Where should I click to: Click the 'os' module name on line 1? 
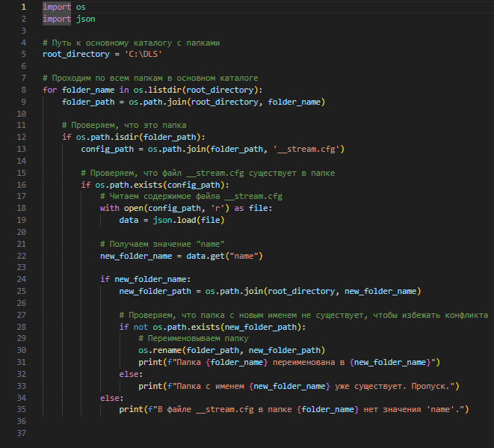[x=81, y=7]
